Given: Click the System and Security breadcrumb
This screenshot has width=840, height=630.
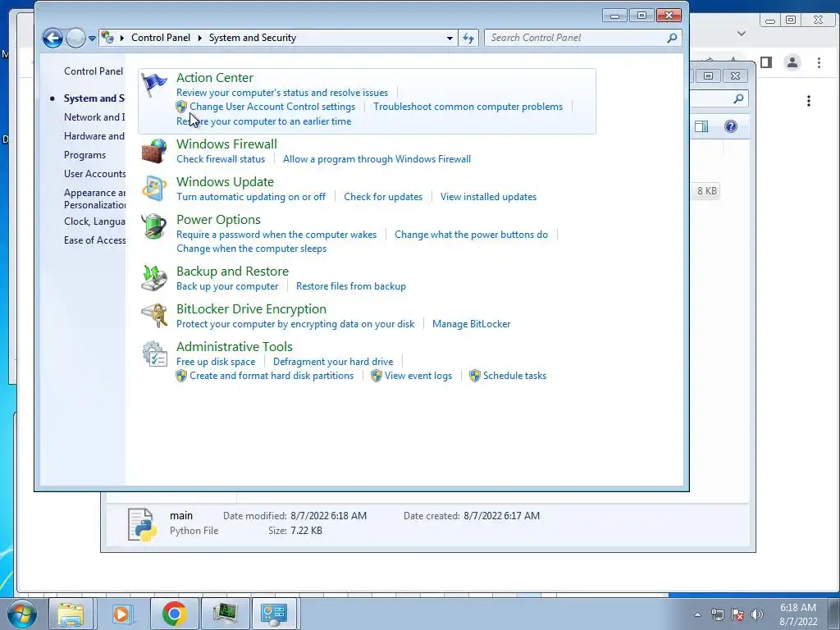Looking at the screenshot, I should (253, 38).
